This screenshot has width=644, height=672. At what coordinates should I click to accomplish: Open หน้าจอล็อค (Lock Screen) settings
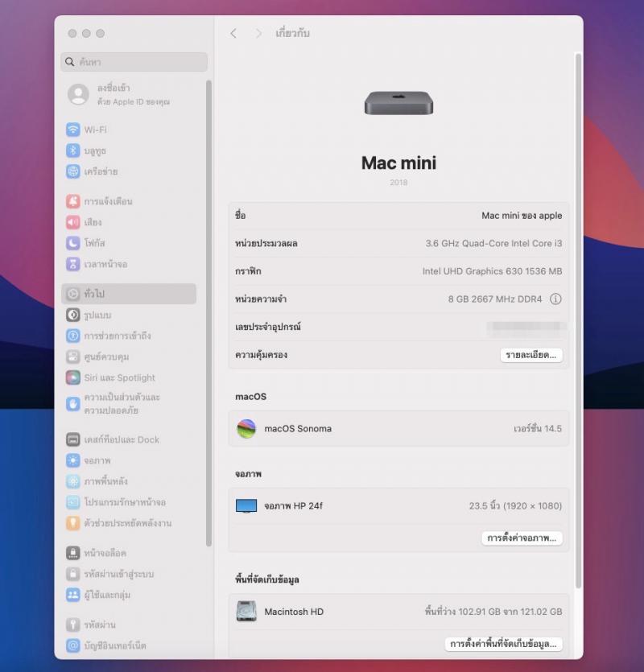(96, 553)
